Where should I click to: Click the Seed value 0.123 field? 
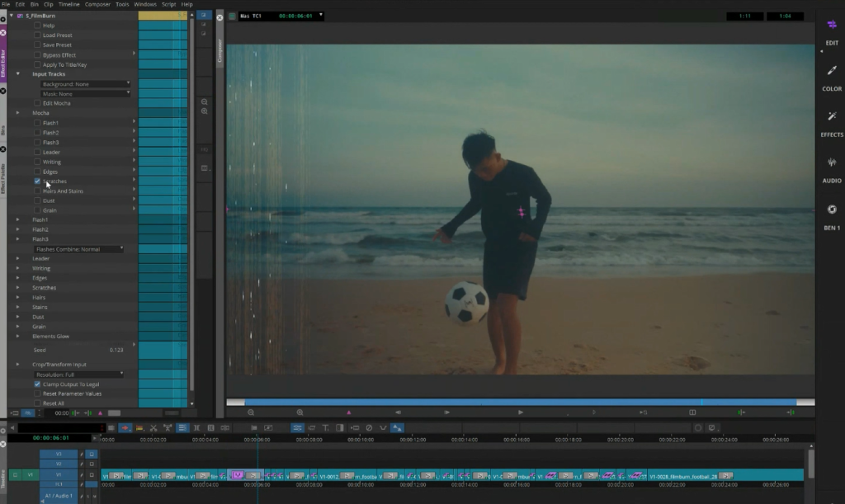116,350
